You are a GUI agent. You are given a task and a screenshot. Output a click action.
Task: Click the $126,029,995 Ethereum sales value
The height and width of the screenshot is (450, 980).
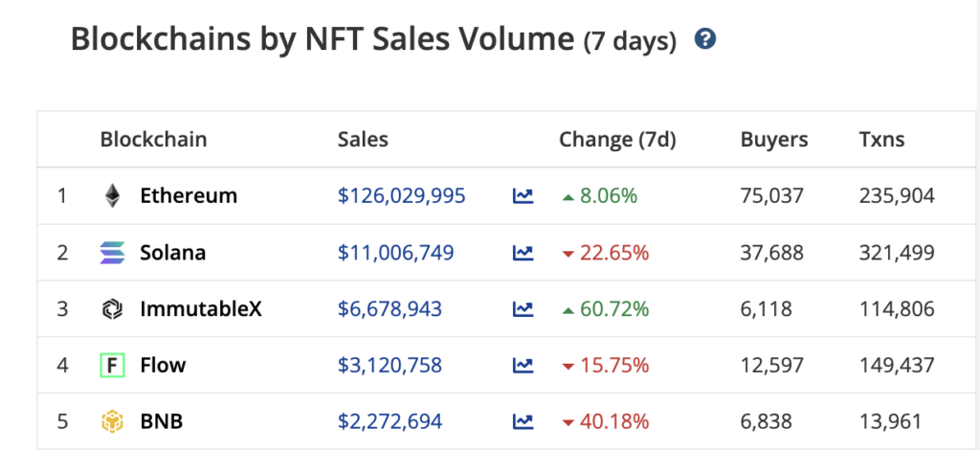tap(402, 196)
